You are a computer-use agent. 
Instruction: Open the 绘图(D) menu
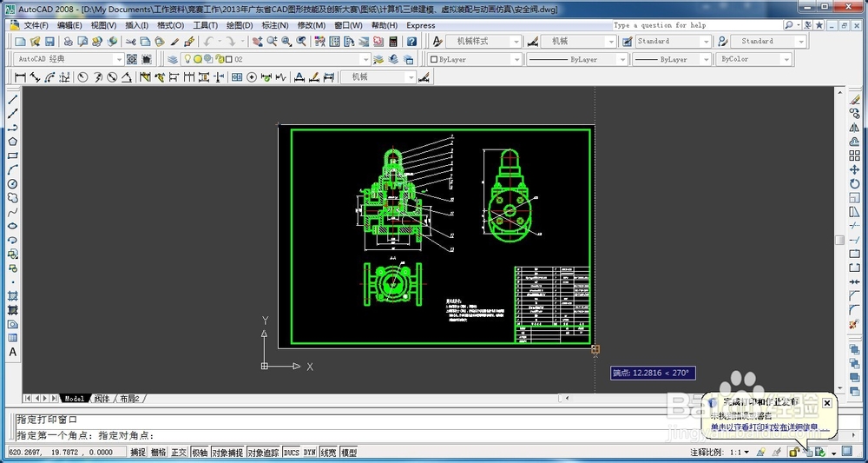(x=240, y=25)
